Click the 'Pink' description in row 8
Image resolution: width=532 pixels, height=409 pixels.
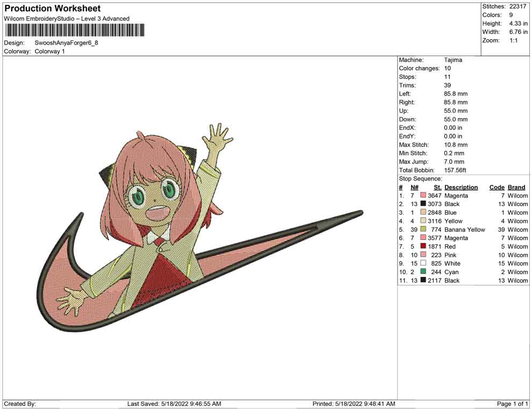point(450,255)
